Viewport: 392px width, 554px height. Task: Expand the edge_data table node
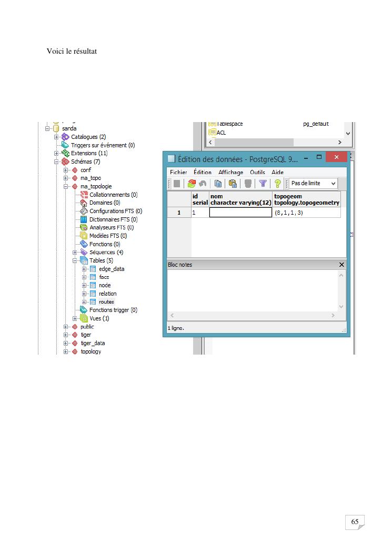pyautogui.click(x=85, y=269)
